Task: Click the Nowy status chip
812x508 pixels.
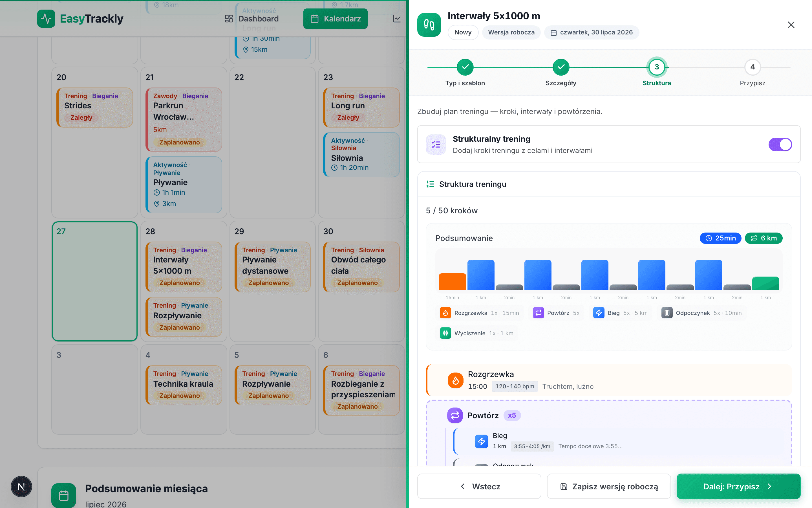Action: click(463, 32)
